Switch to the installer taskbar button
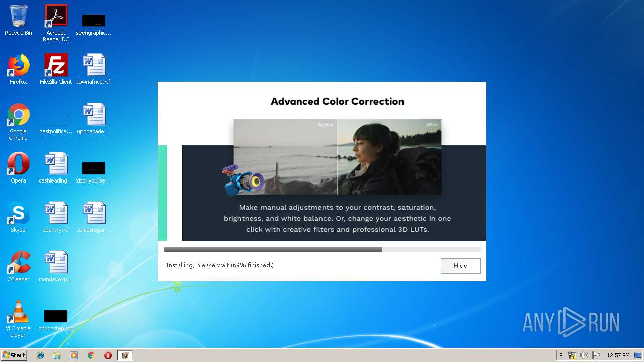The width and height of the screenshot is (644, 362). tap(125, 355)
